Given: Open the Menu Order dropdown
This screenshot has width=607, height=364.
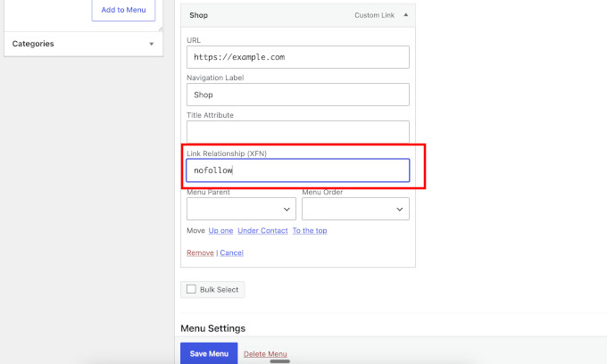Looking at the screenshot, I should tap(355, 209).
